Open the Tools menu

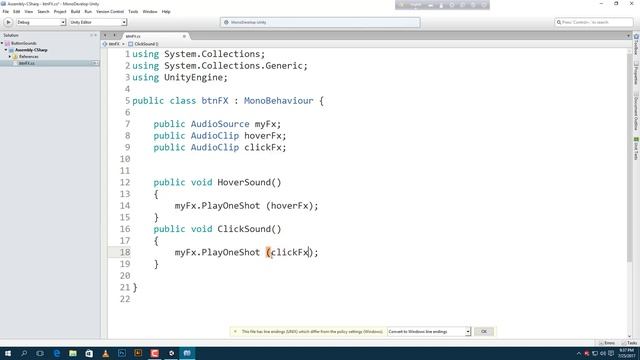coord(133,11)
